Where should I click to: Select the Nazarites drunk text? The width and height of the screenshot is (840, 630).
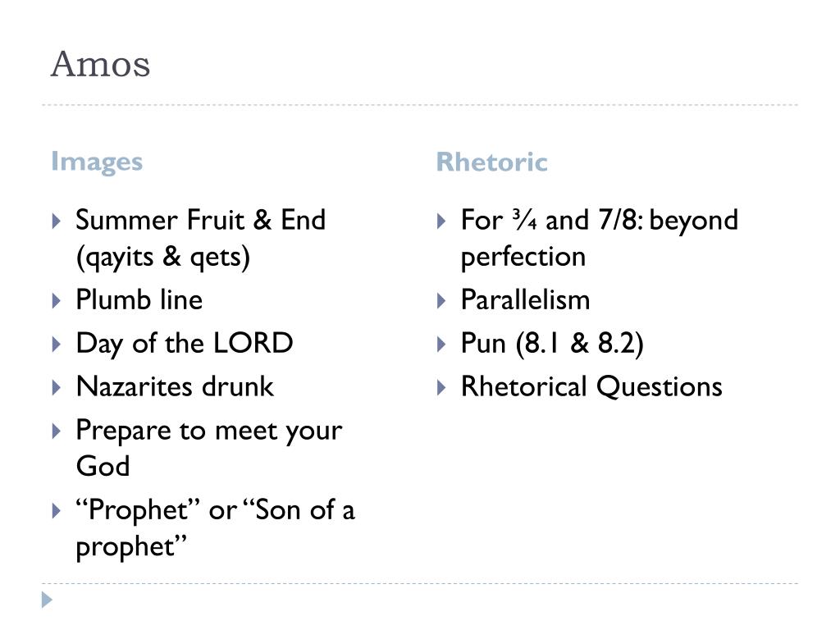[176, 386]
